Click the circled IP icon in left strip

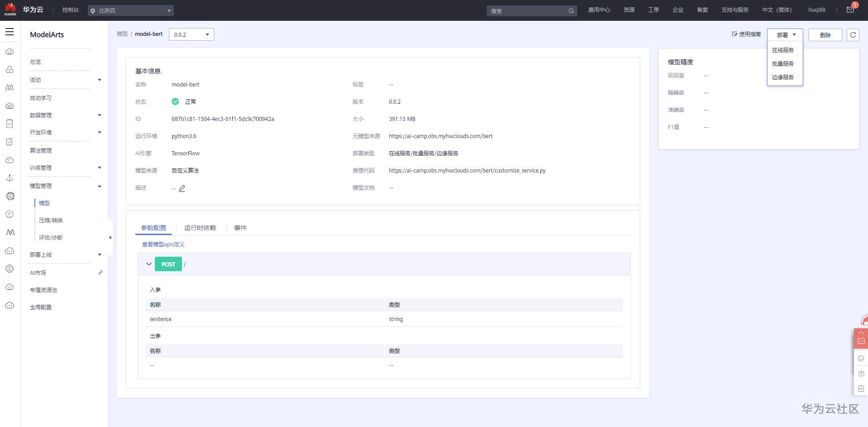[10, 214]
